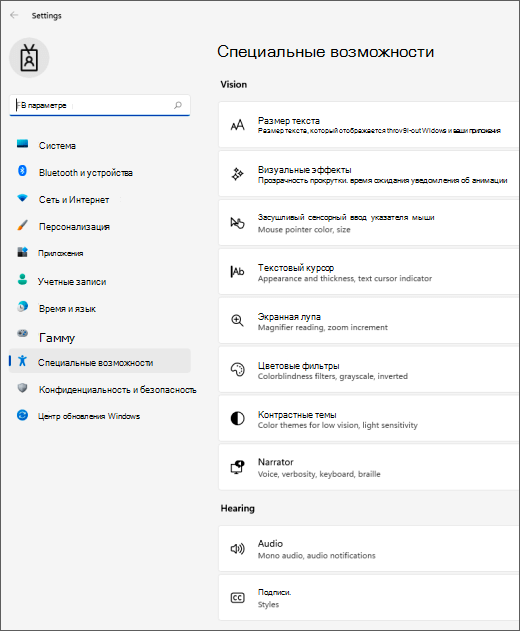Screen dimensions: 520x631
Task: Click the Audio speaker icon
Action: [237, 549]
